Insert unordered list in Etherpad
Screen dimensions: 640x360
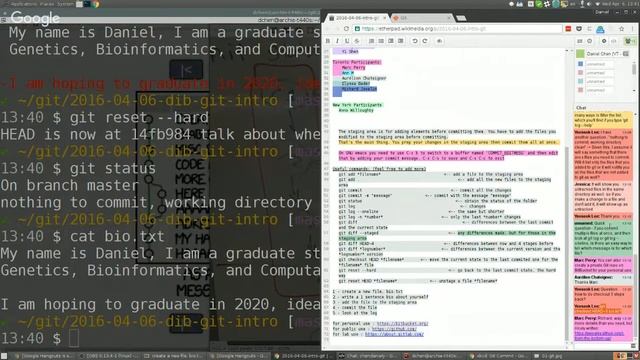tap(381, 41)
